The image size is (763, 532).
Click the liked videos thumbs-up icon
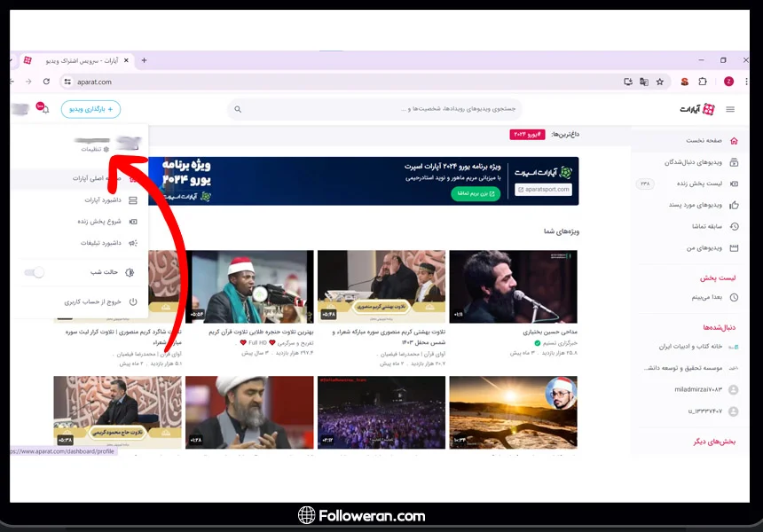point(733,205)
